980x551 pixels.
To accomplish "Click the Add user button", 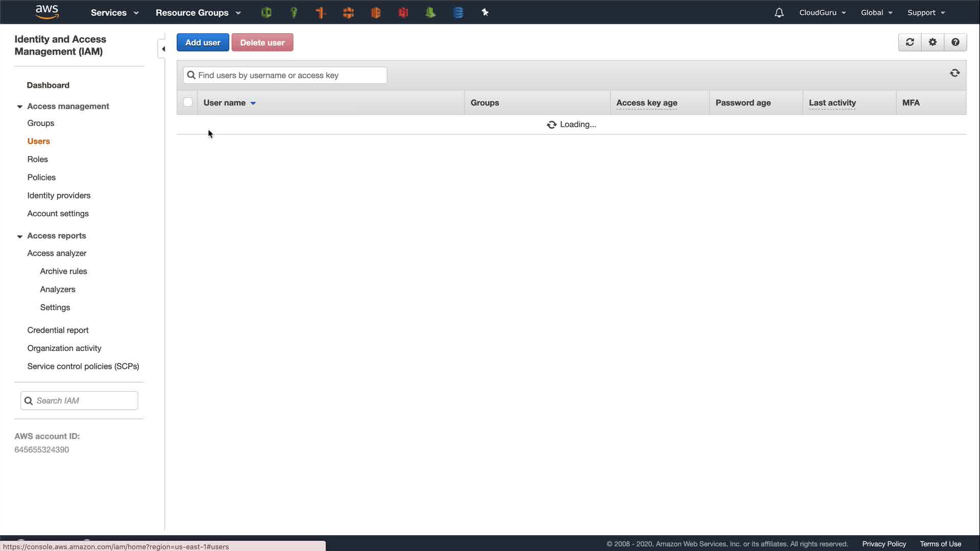I will pyautogui.click(x=203, y=42).
